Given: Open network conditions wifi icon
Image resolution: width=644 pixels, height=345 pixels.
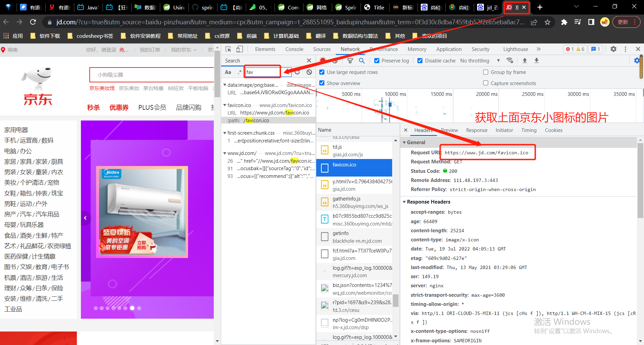Looking at the screenshot, I should tap(510, 61).
